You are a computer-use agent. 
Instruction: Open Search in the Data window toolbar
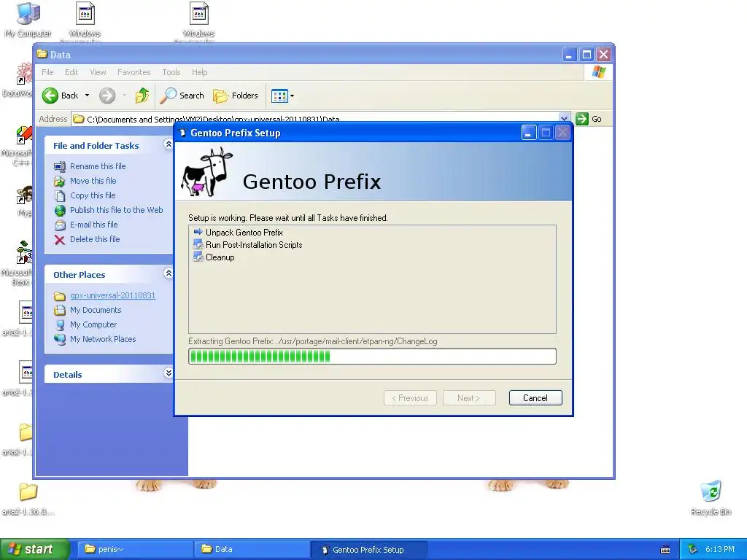[182, 96]
